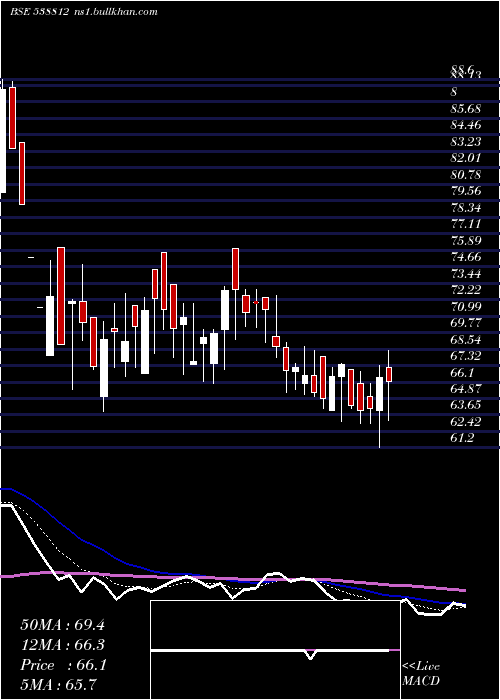Click the 62.42 price axis label
Image resolution: width=500 pixels, height=700 pixels.
pos(465,422)
